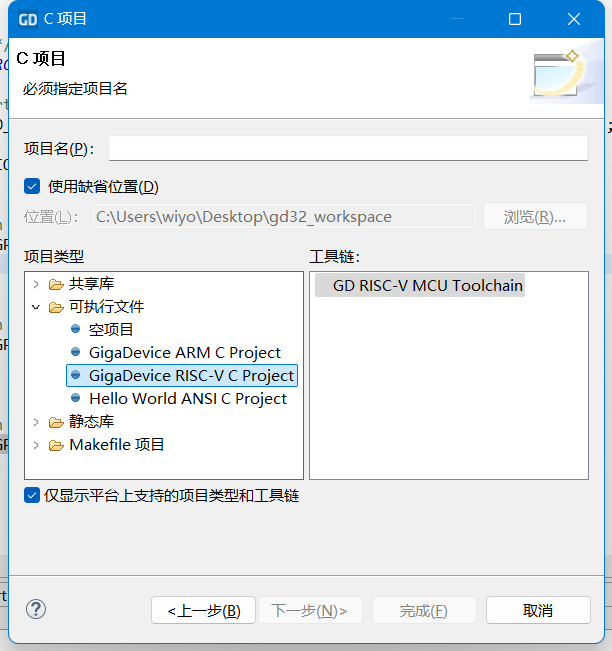This screenshot has height=651, width=612.
Task: Click the 浏览(R)... button
Action: coord(535,216)
